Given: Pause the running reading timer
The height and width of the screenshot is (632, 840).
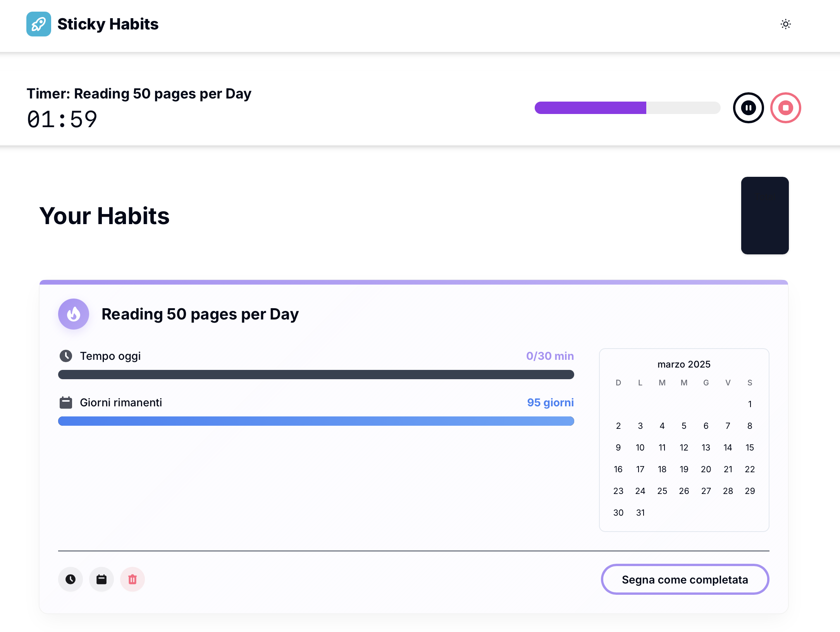Looking at the screenshot, I should click(x=748, y=108).
